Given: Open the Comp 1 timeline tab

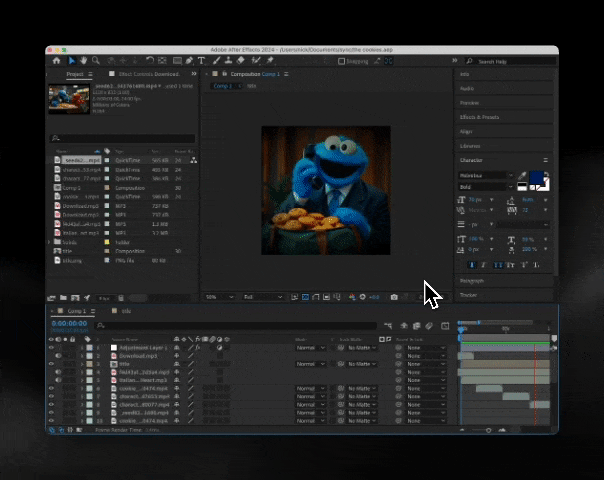Looking at the screenshot, I should click(x=76, y=311).
